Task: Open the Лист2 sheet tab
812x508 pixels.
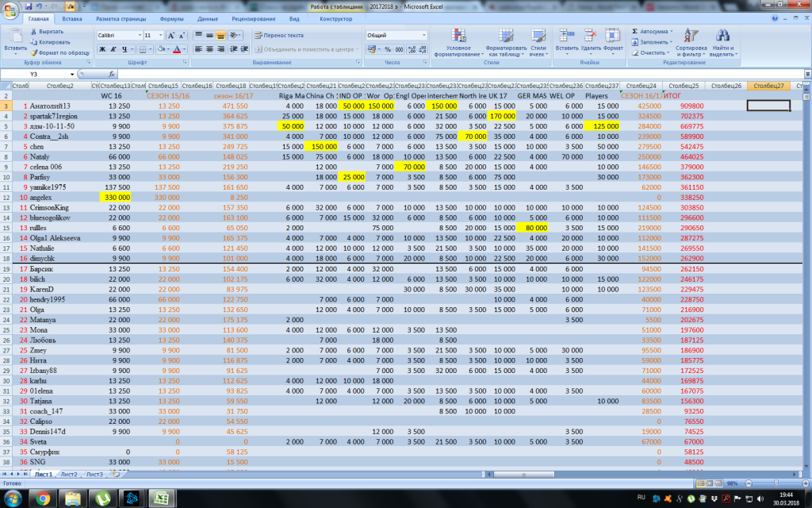Action: pos(69,474)
